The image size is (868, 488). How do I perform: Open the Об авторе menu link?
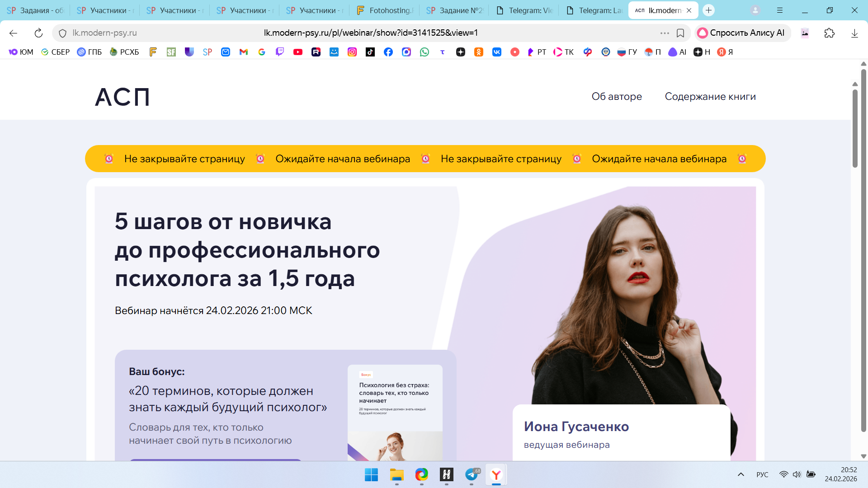[617, 97]
